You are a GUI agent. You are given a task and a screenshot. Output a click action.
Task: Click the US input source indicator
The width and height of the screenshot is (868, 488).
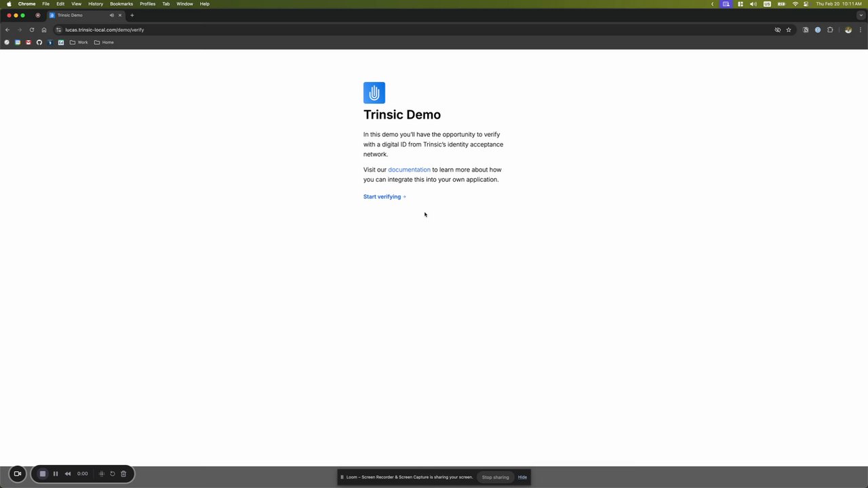point(767,4)
